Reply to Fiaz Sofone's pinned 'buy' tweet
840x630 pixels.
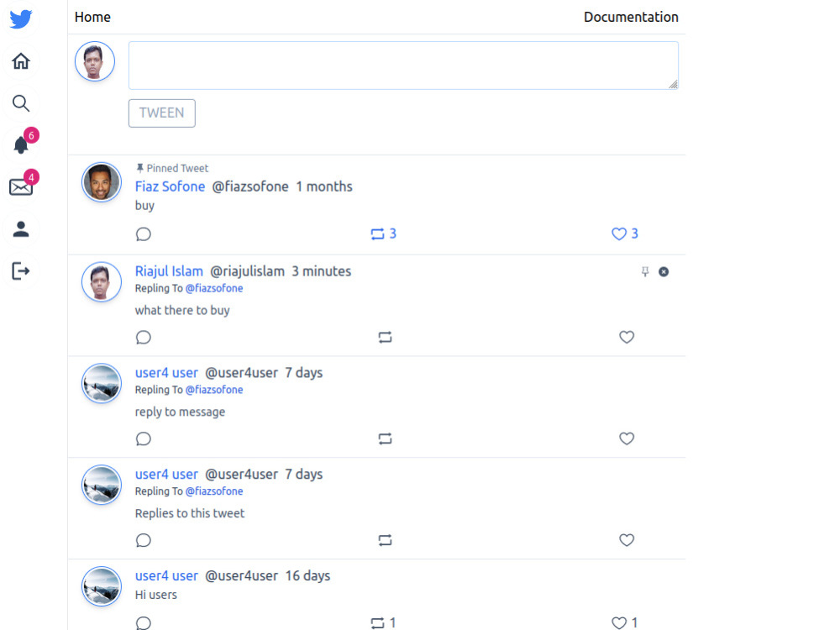coord(143,234)
